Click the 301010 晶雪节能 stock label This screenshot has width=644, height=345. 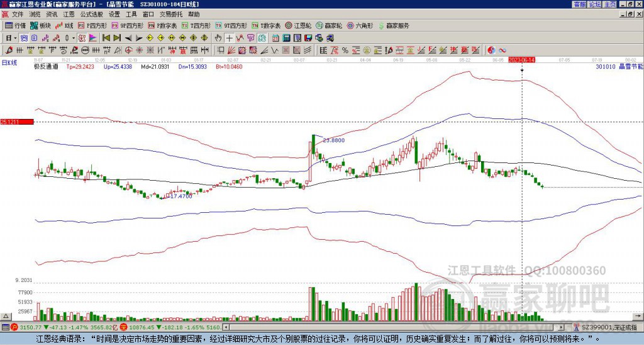(x=619, y=66)
